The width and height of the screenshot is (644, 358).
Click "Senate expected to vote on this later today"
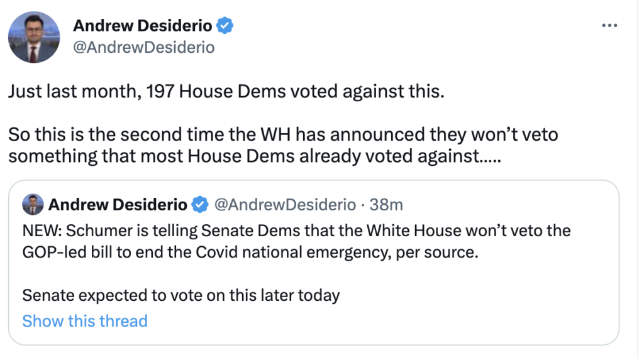click(x=181, y=295)
